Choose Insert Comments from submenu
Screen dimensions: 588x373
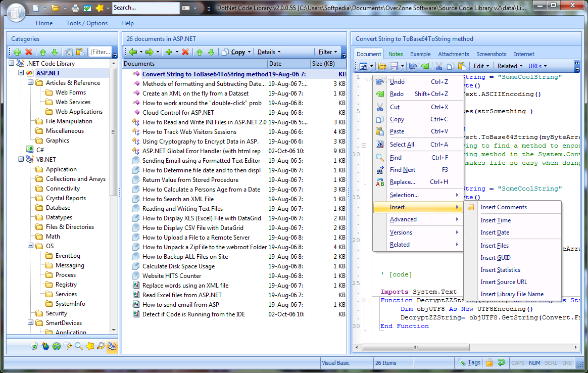tap(512, 207)
